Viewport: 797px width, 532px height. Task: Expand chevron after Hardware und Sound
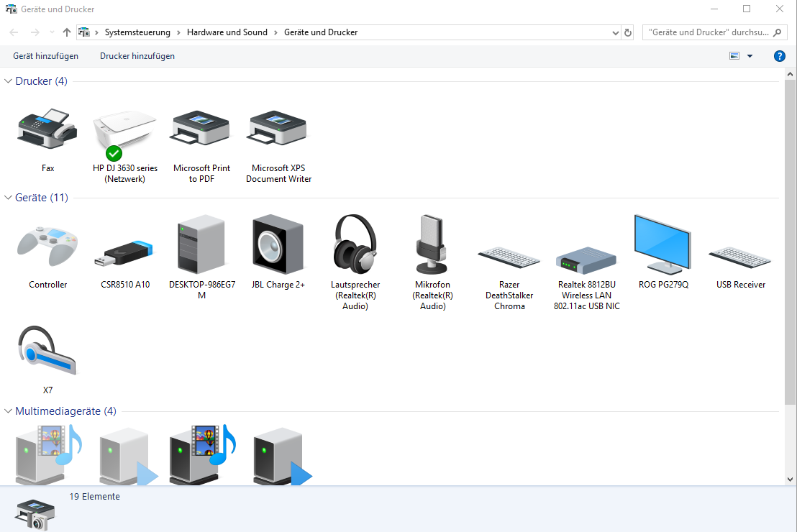point(275,32)
